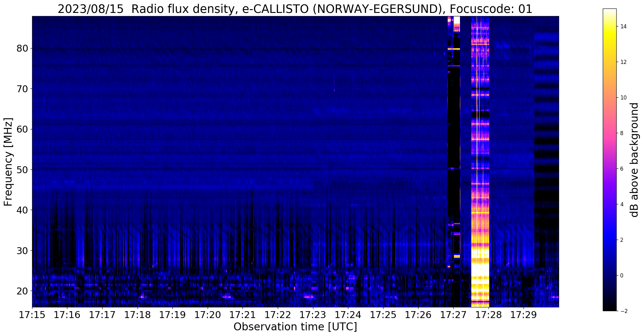Click the 60 MHz frequency tick label
The image size is (644, 336).
point(22,129)
